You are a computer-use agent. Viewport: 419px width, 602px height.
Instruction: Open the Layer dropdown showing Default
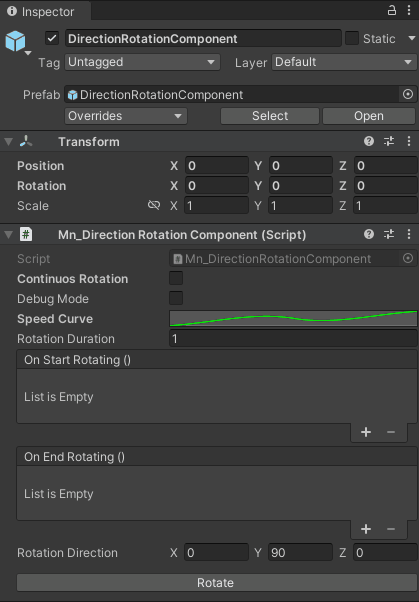(x=344, y=62)
